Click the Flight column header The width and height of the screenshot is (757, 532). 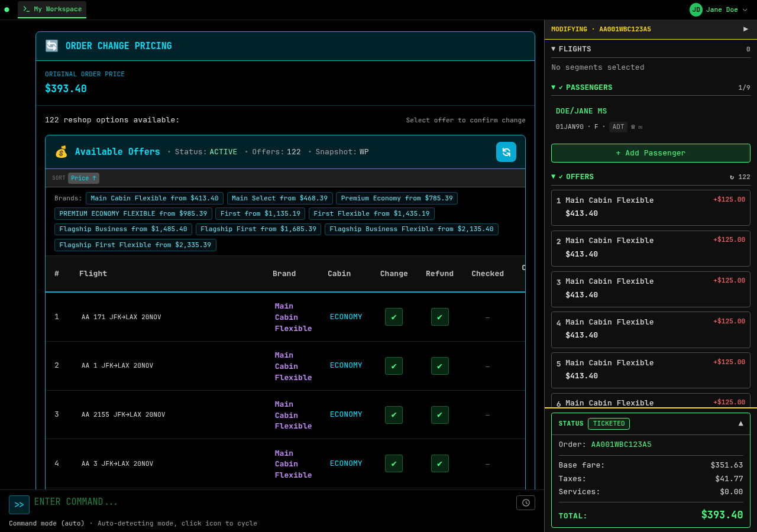93,274
